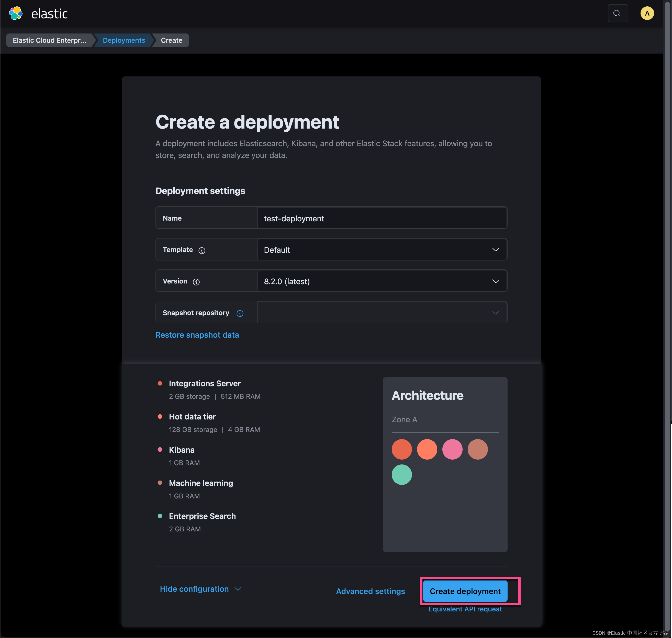This screenshot has height=638, width=672.
Task: Open the Create breadcrumb item
Action: (x=171, y=40)
